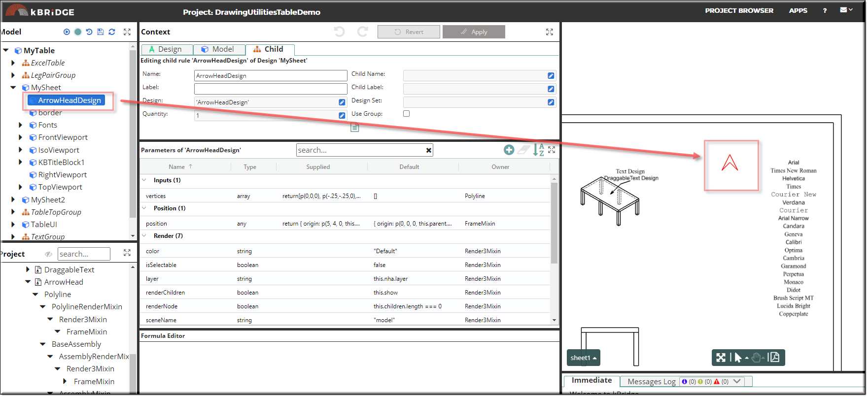868x397 pixels.
Task: Open the sheet1 dropdown selector
Action: click(584, 358)
